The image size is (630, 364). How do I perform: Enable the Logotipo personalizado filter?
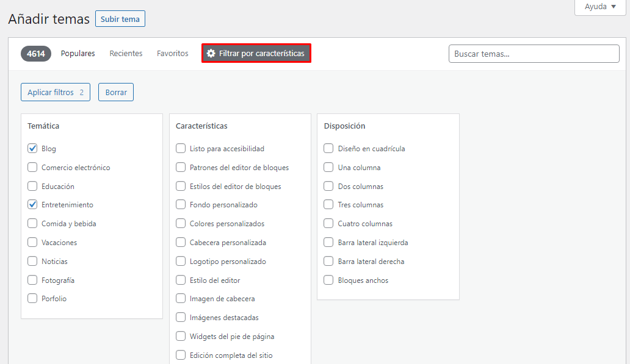[x=181, y=261]
